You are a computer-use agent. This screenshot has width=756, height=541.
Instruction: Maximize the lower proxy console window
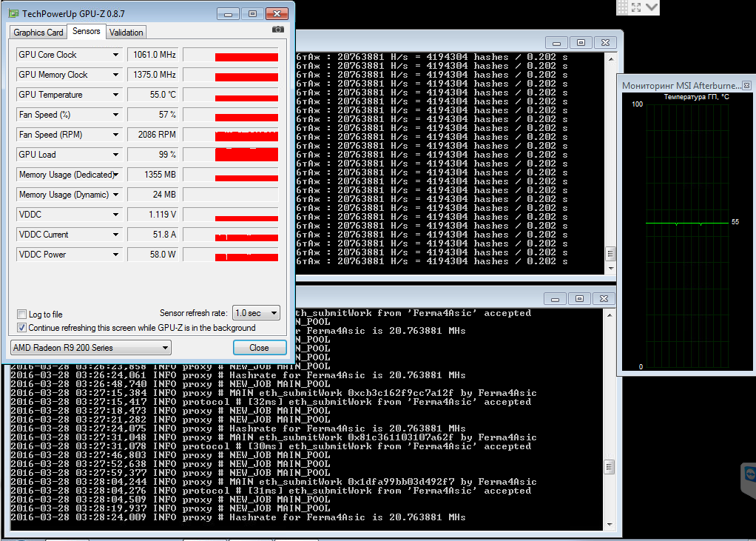pos(579,299)
